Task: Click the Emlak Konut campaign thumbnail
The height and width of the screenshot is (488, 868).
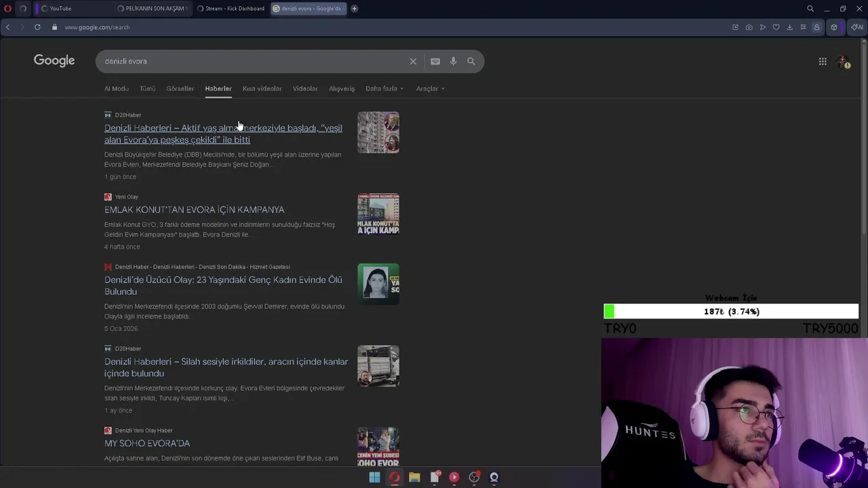Action: point(378,214)
